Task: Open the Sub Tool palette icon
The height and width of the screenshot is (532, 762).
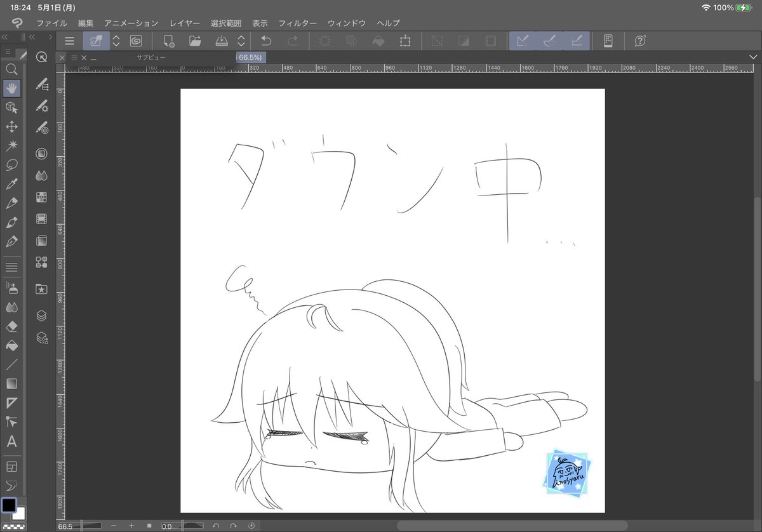Action: coord(42,84)
